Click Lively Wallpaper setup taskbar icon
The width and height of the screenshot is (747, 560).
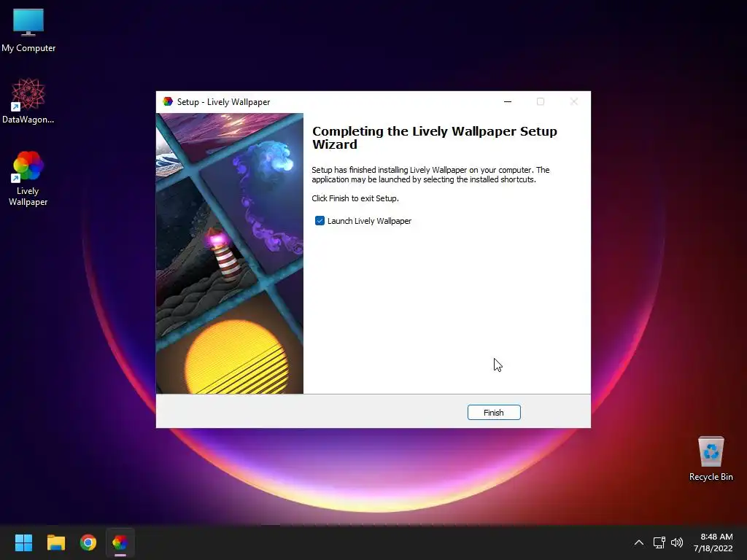[x=120, y=542]
